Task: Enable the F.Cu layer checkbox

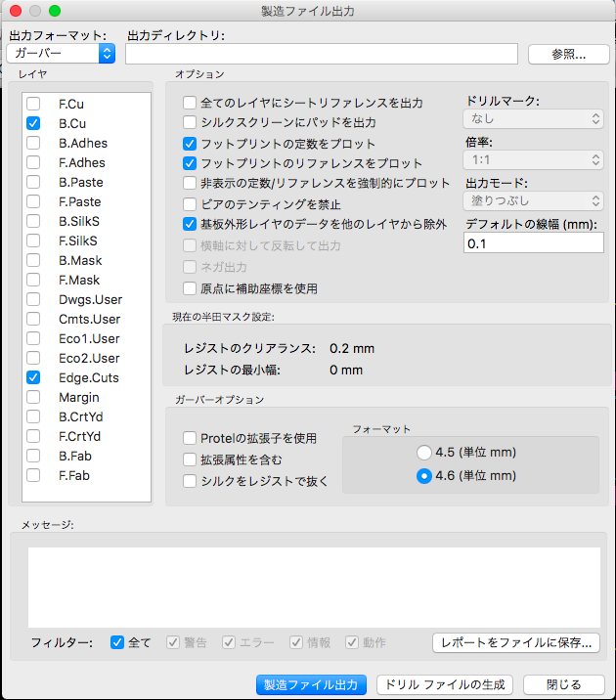Action: click(x=33, y=104)
